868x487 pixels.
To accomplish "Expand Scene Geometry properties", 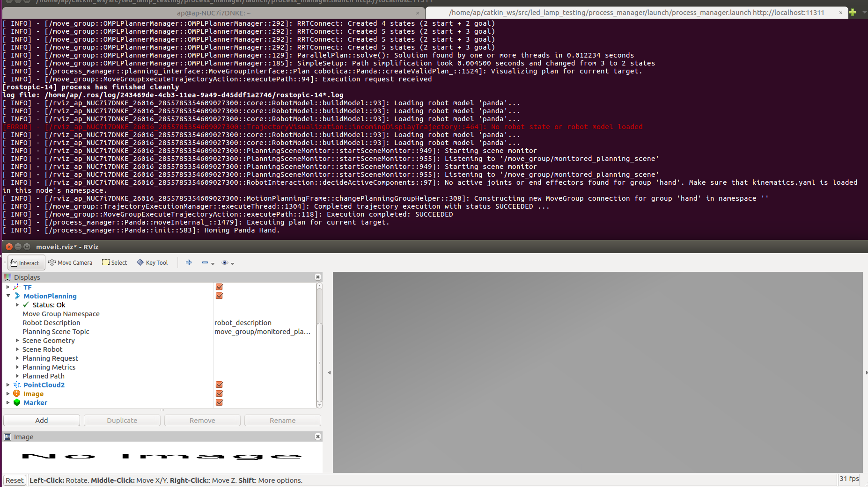I will 17,341.
